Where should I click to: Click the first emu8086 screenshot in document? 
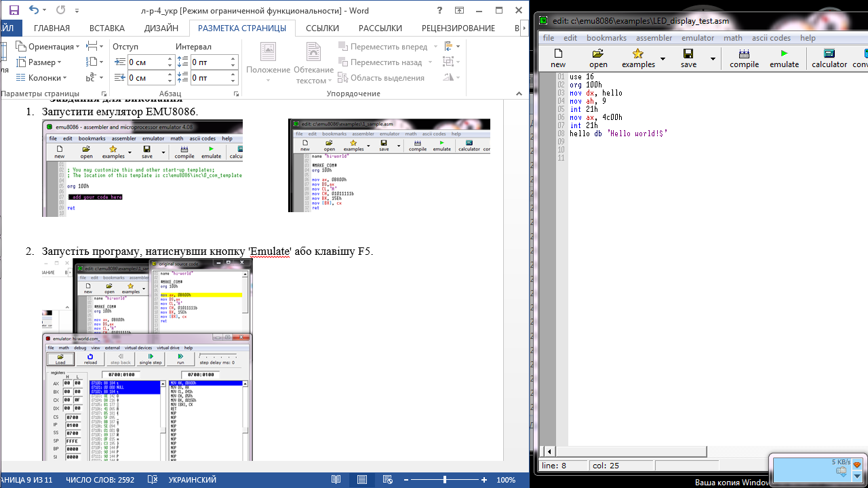pos(142,168)
